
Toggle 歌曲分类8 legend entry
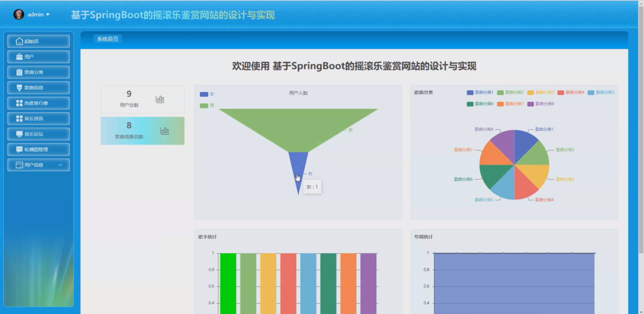[540, 104]
